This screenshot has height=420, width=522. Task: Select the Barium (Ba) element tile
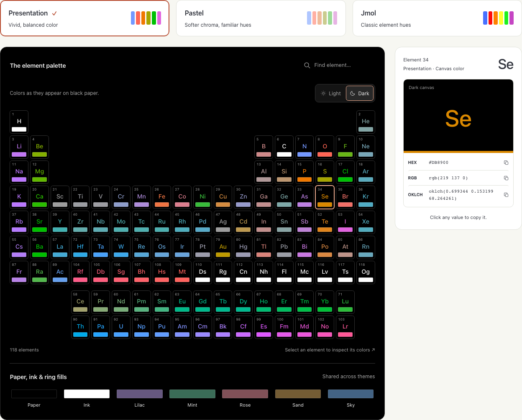(40, 247)
